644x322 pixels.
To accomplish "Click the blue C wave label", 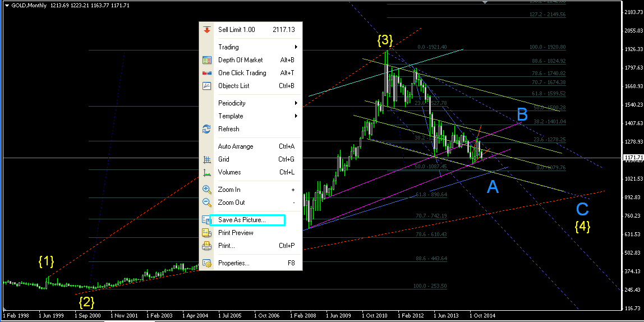I will tap(582, 209).
